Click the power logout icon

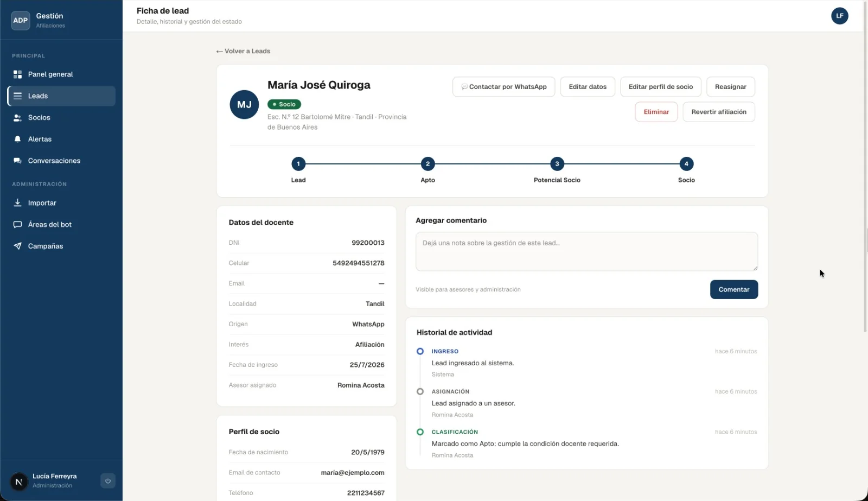pyautogui.click(x=108, y=481)
